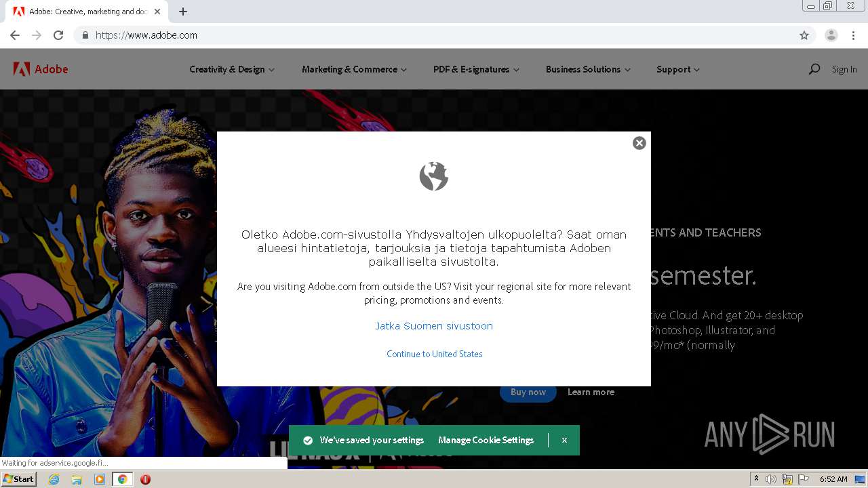Viewport: 868px width, 488px height.
Task: Close the Adobe browser tab
Action: [157, 12]
